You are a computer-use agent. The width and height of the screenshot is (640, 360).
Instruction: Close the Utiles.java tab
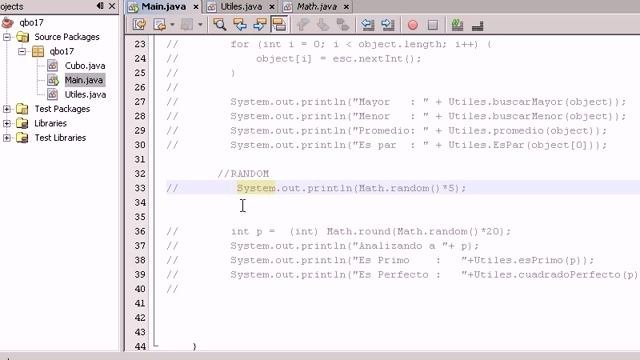click(272, 7)
